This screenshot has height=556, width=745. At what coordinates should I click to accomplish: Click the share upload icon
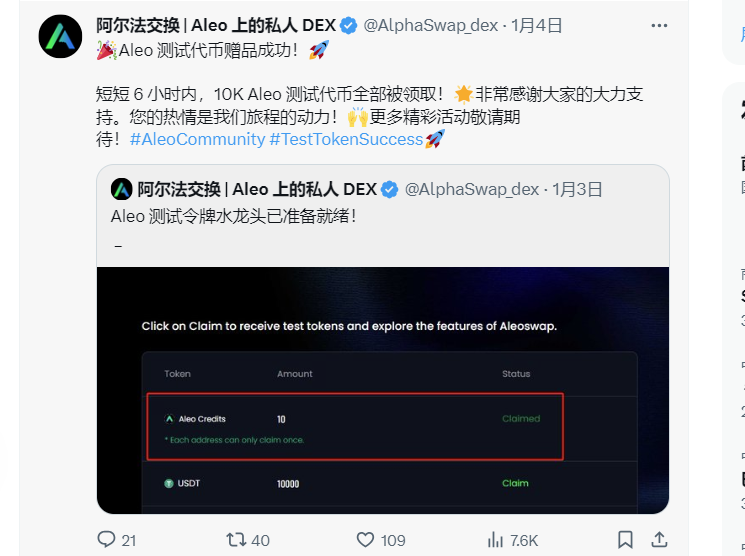(x=659, y=539)
